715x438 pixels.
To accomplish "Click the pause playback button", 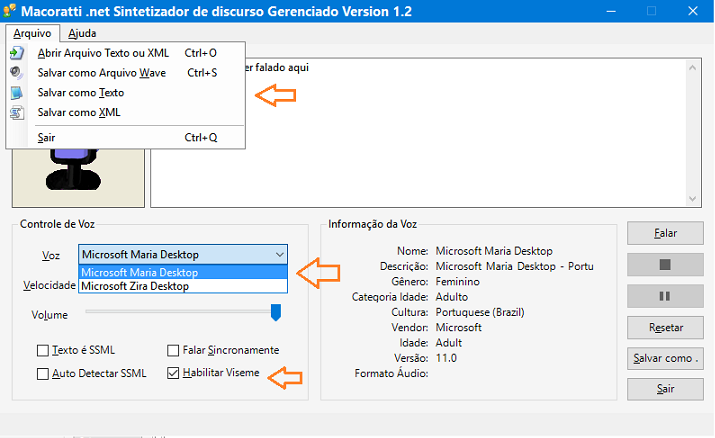I will 665,296.
